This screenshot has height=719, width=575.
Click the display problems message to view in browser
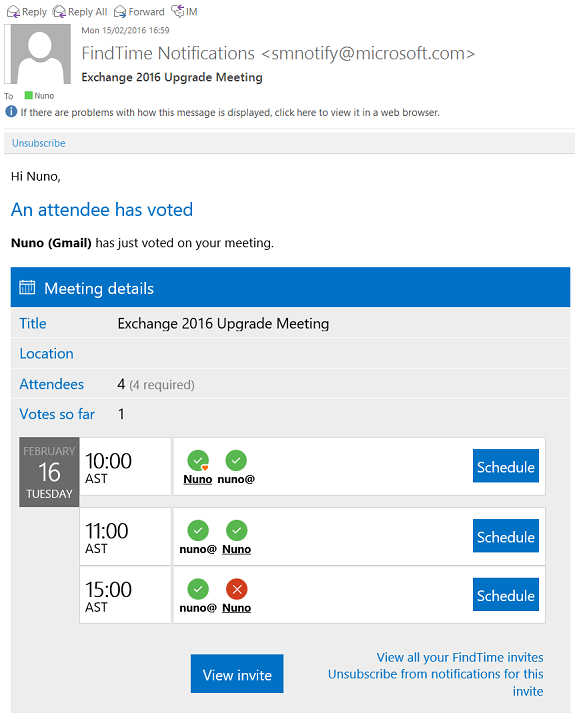(230, 112)
